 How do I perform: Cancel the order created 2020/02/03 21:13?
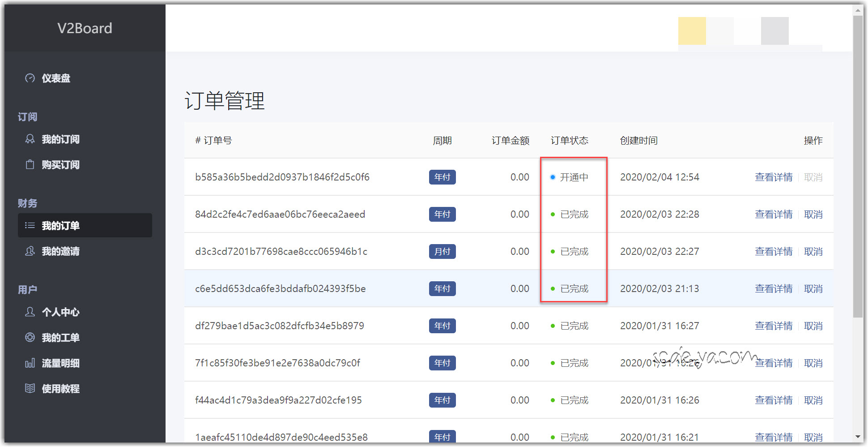click(x=813, y=289)
